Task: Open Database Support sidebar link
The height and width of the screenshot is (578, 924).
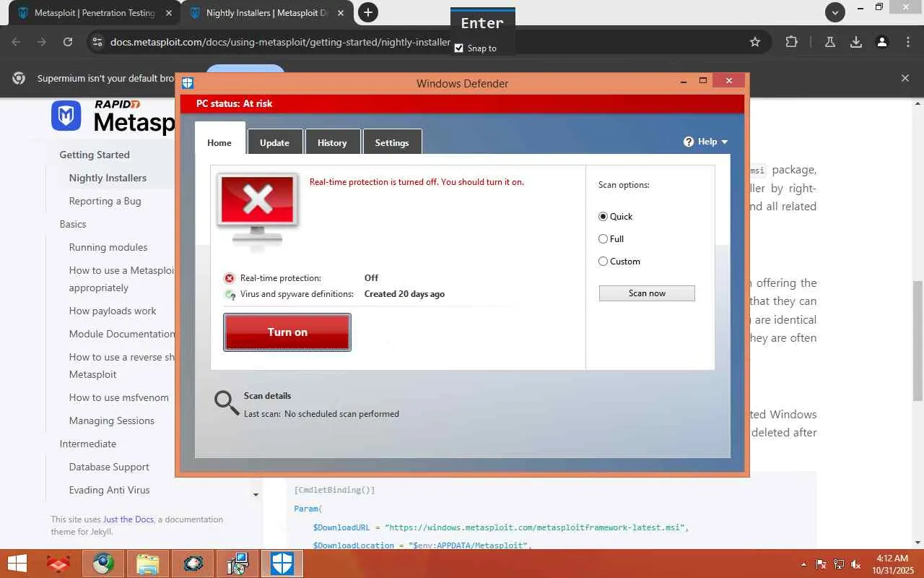Action: point(109,467)
